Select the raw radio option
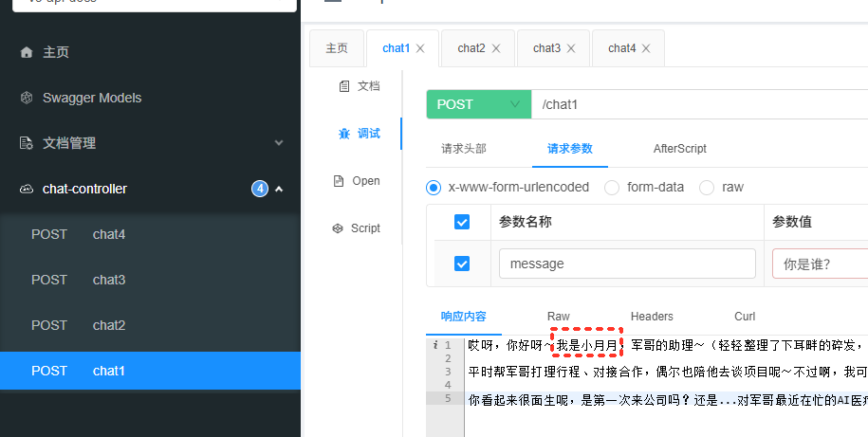The image size is (868, 437). (x=706, y=187)
